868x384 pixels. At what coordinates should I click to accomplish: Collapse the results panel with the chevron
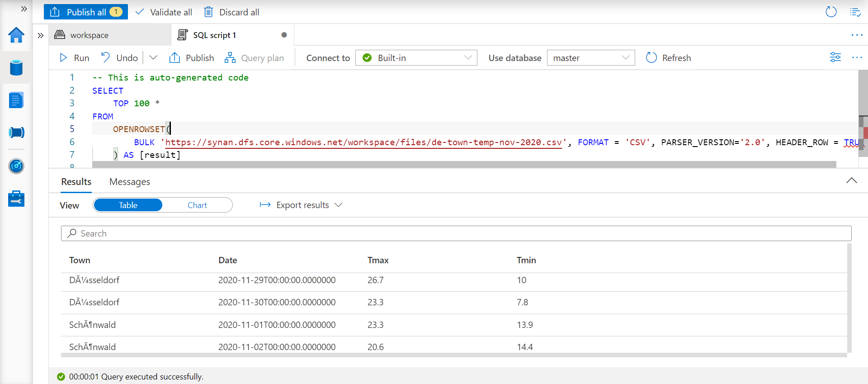(x=851, y=181)
